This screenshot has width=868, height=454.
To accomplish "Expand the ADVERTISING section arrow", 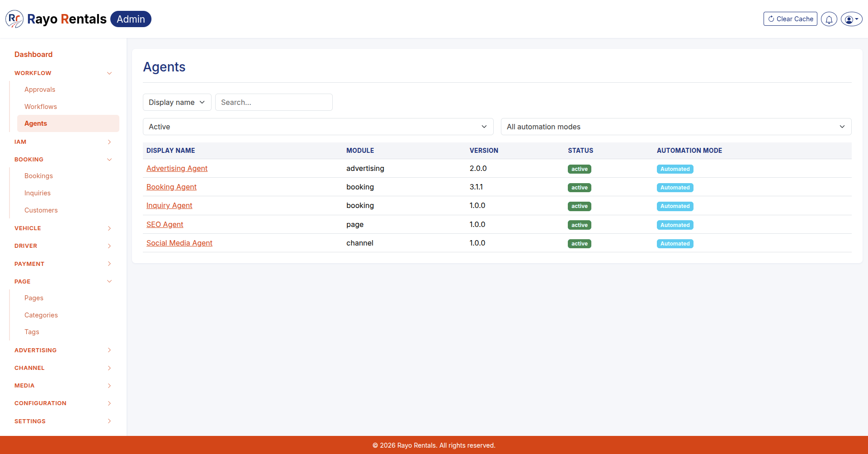I will (x=109, y=350).
